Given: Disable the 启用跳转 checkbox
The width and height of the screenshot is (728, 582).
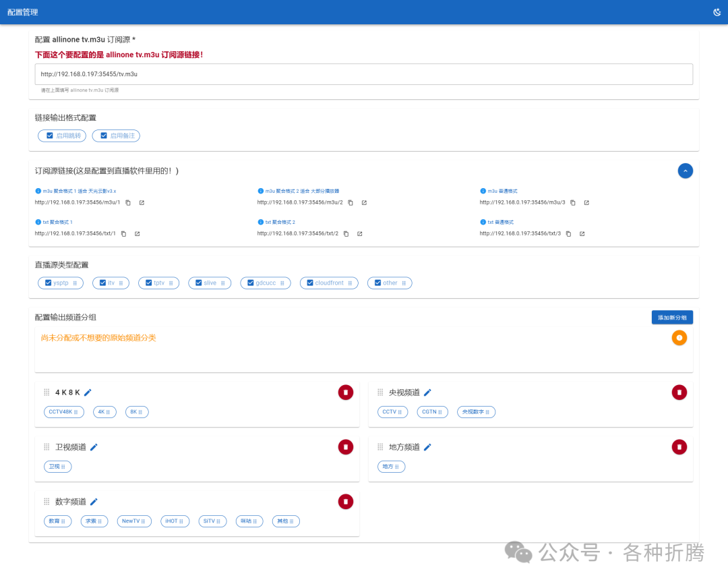Looking at the screenshot, I should [49, 136].
